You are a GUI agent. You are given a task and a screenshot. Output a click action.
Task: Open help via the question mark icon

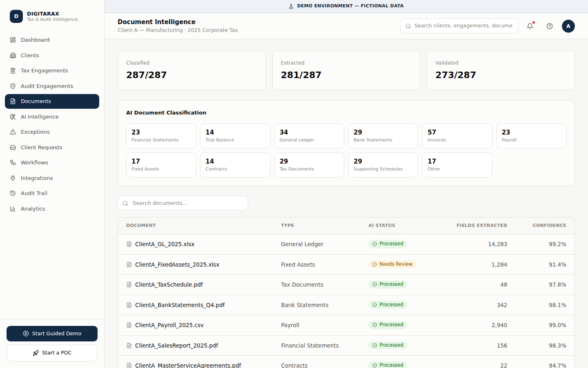click(550, 26)
